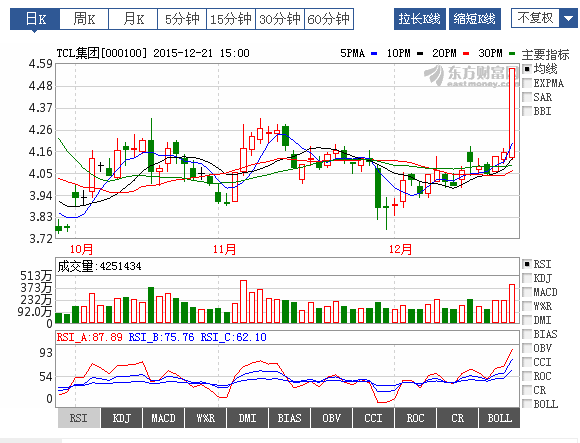Open the 15分钟 chart tab
Viewport: 580px width, 443px height.
231,19
